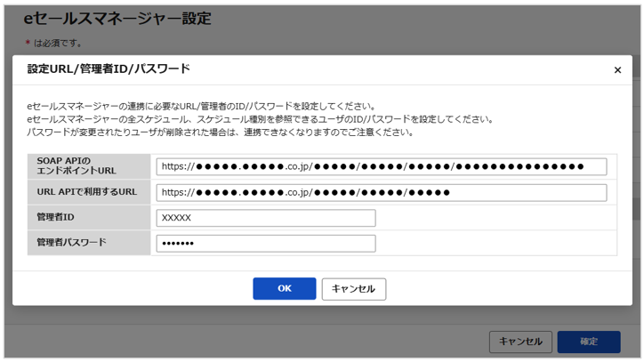
Task: Click the SOAP APIのエンドポイントURL input field
Action: [381, 167]
